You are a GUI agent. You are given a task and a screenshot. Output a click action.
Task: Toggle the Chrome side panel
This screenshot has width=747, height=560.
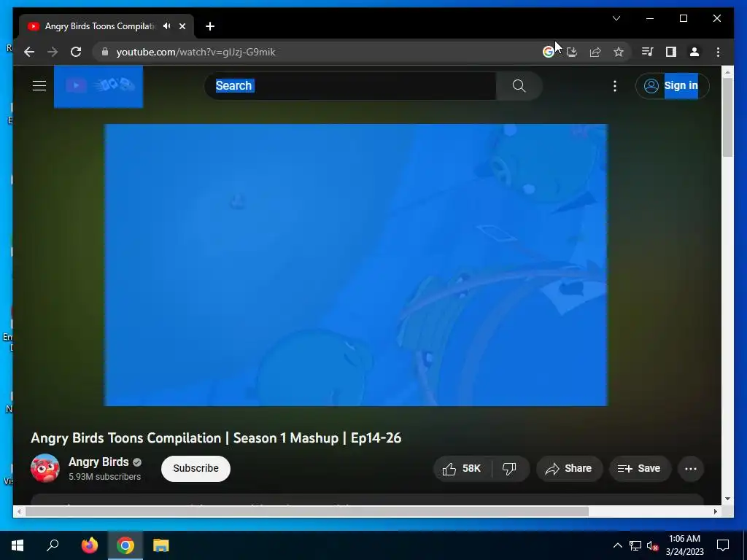coord(671,52)
